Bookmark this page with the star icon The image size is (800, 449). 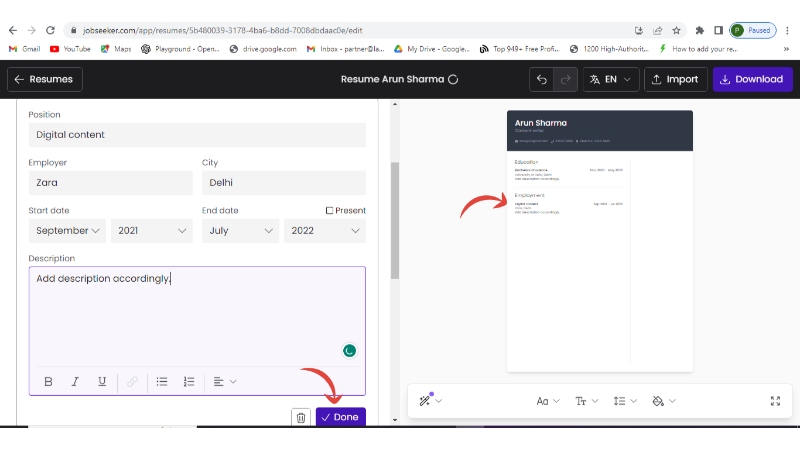coord(677,30)
